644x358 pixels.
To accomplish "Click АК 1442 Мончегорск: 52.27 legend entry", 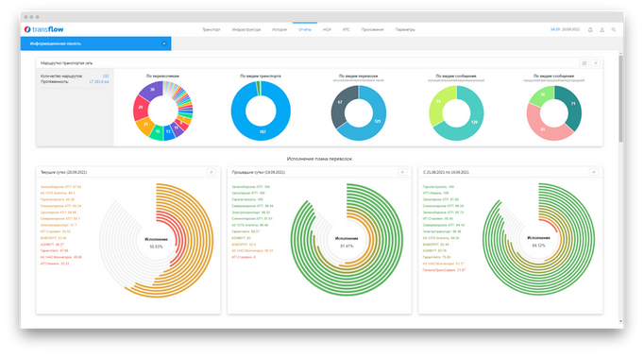I will [x=443, y=264].
